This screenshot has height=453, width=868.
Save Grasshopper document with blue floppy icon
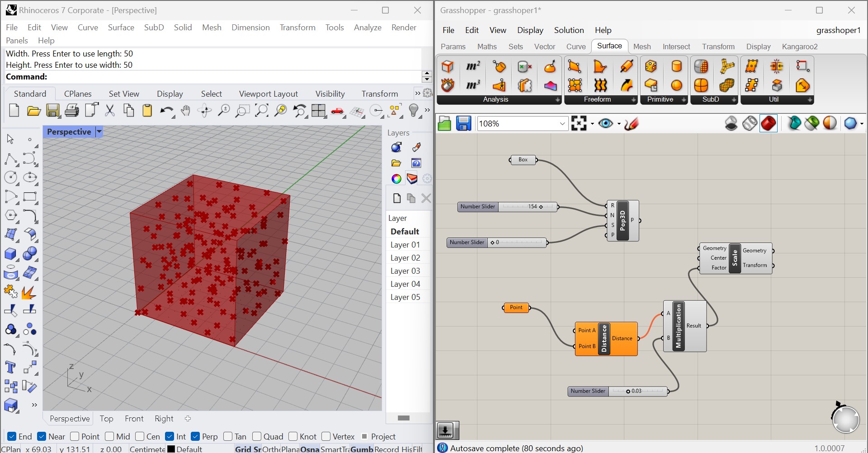point(464,123)
